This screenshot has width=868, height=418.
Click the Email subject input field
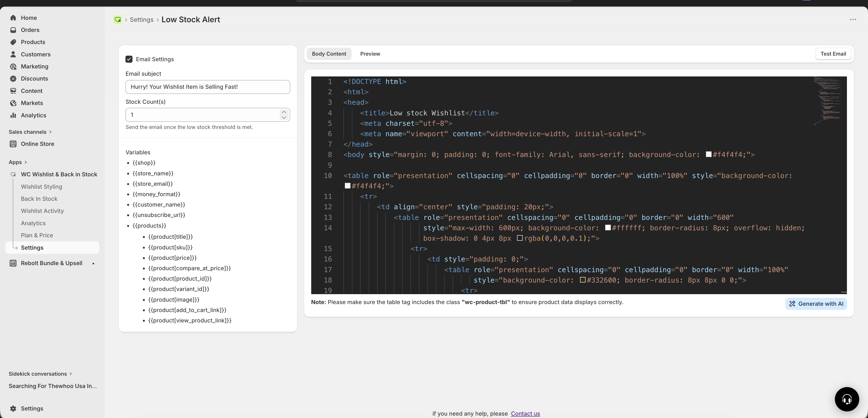pyautogui.click(x=208, y=87)
